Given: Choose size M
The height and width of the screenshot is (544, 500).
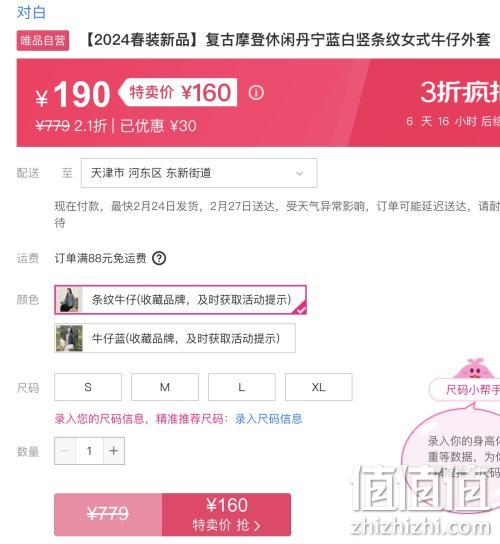Looking at the screenshot, I should point(165,387).
